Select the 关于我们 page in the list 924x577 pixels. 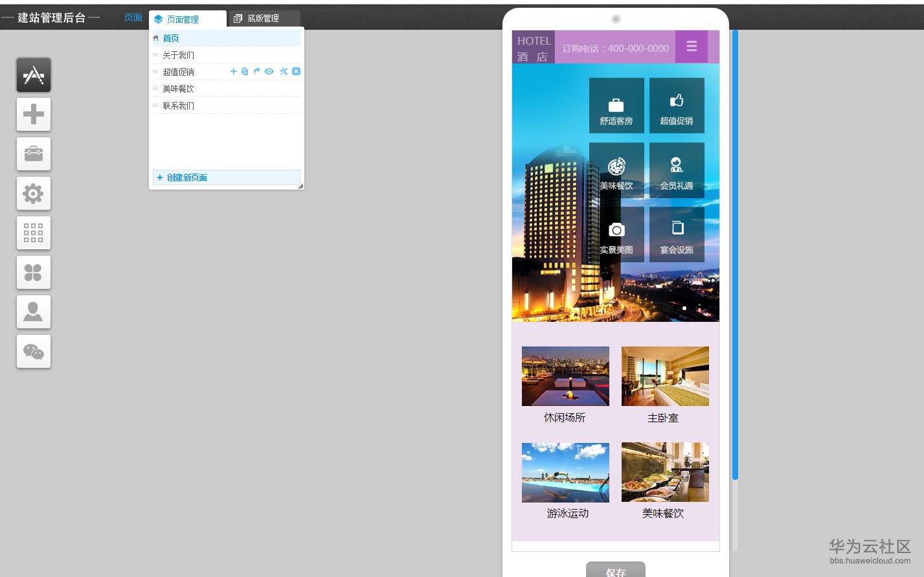[x=226, y=55]
